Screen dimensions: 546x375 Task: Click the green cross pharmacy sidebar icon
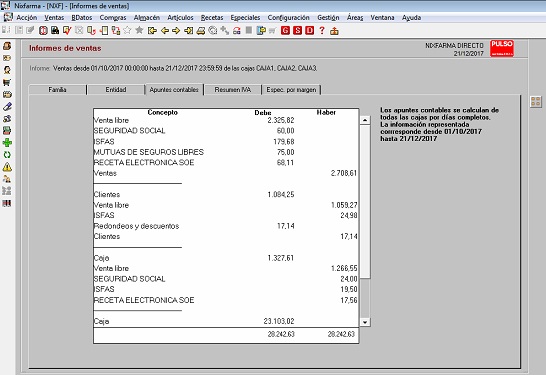coord(7,142)
